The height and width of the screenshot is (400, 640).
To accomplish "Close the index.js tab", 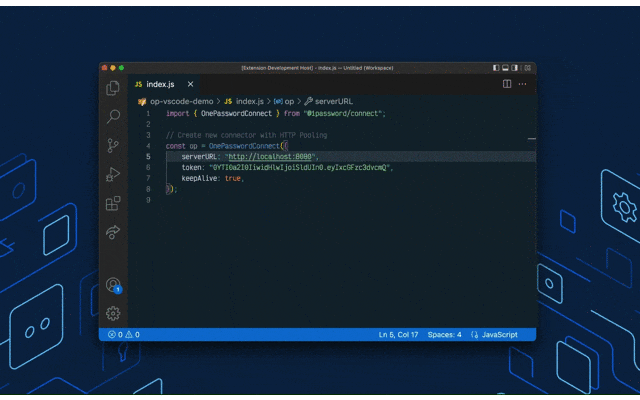I will pyautogui.click(x=190, y=84).
